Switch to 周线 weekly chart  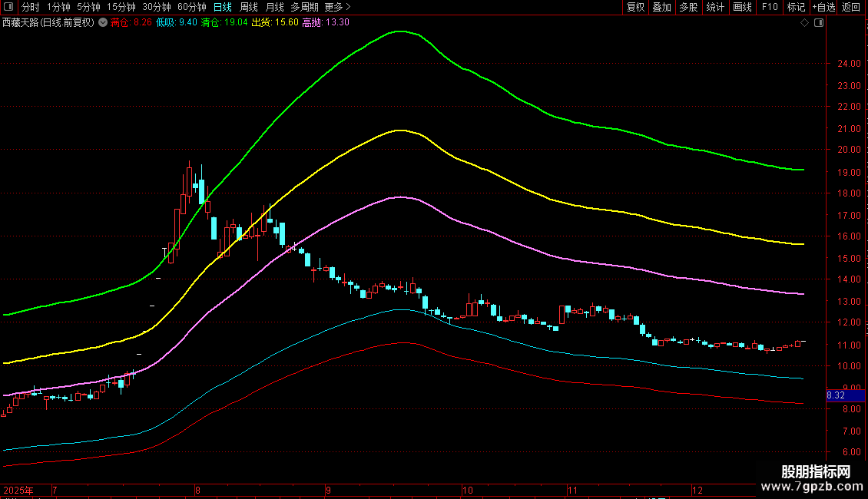point(249,7)
